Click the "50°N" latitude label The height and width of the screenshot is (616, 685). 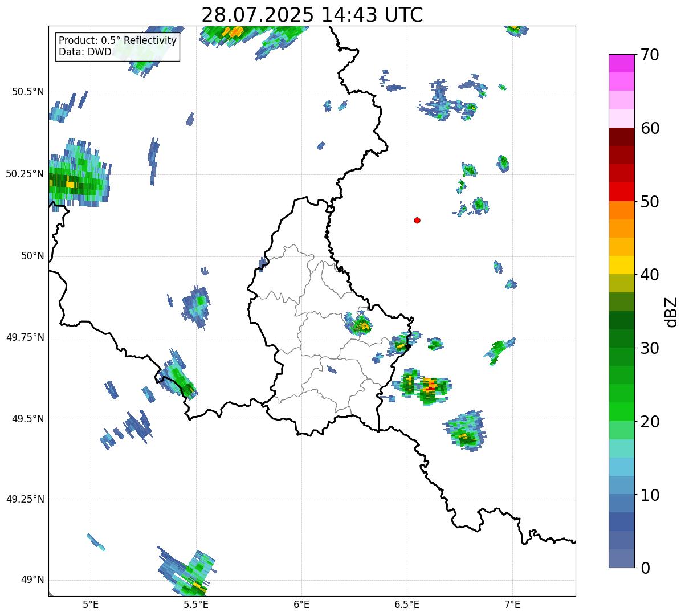tap(32, 256)
